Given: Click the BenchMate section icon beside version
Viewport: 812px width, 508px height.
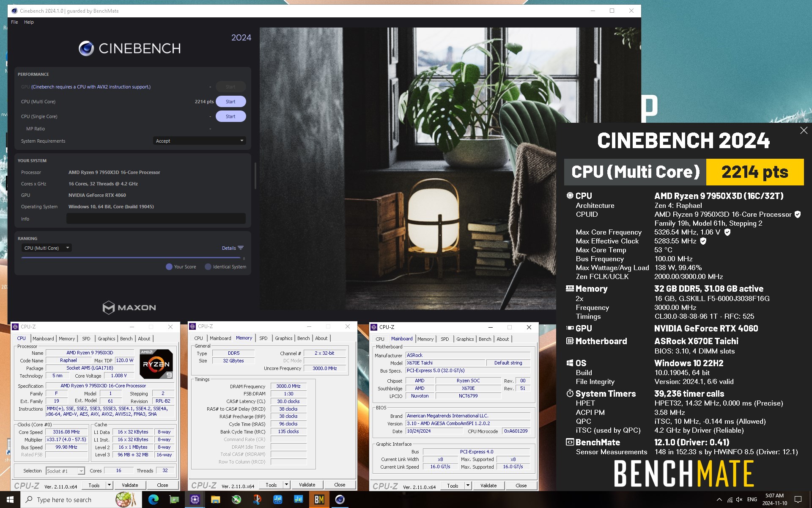Looking at the screenshot, I should (570, 442).
